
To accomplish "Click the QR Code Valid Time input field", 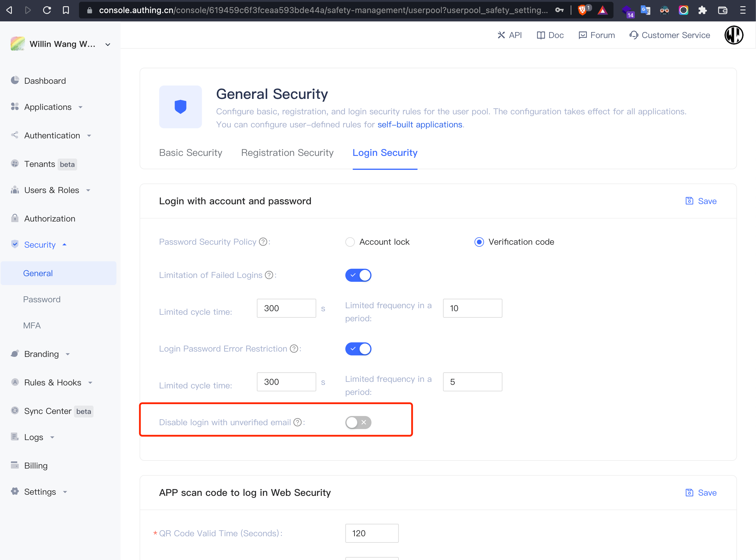I will (x=371, y=533).
